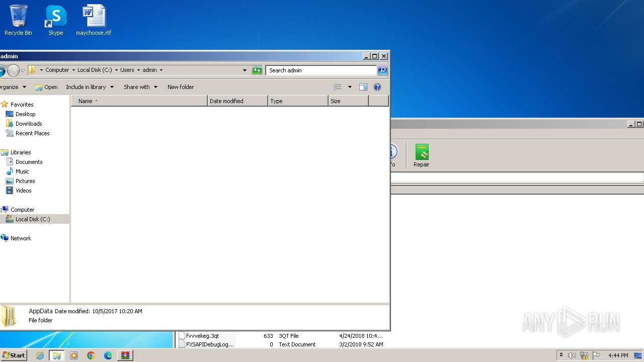Show hidden tray icons
Image resolution: width=644 pixels, height=362 pixels.
(561, 355)
